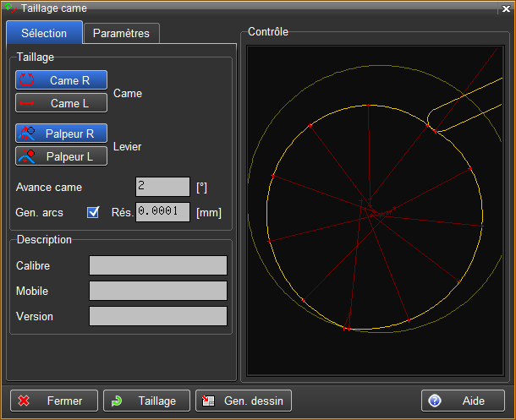The height and width of the screenshot is (420, 516).
Task: Choose the Palpeur R lever option
Action: 61,134
